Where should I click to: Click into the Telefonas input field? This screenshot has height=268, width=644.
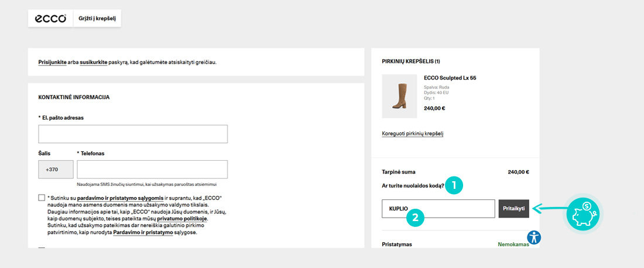[152, 169]
